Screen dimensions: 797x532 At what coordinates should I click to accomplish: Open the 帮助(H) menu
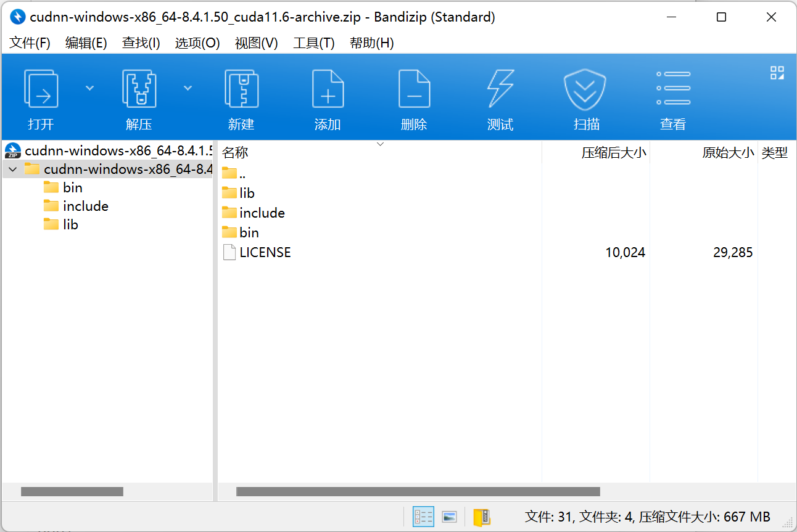point(372,43)
